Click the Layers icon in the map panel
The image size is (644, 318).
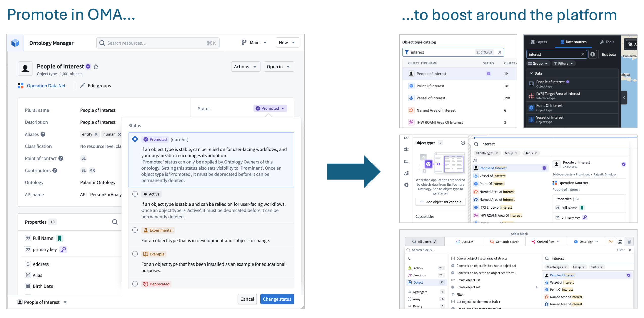coord(533,42)
